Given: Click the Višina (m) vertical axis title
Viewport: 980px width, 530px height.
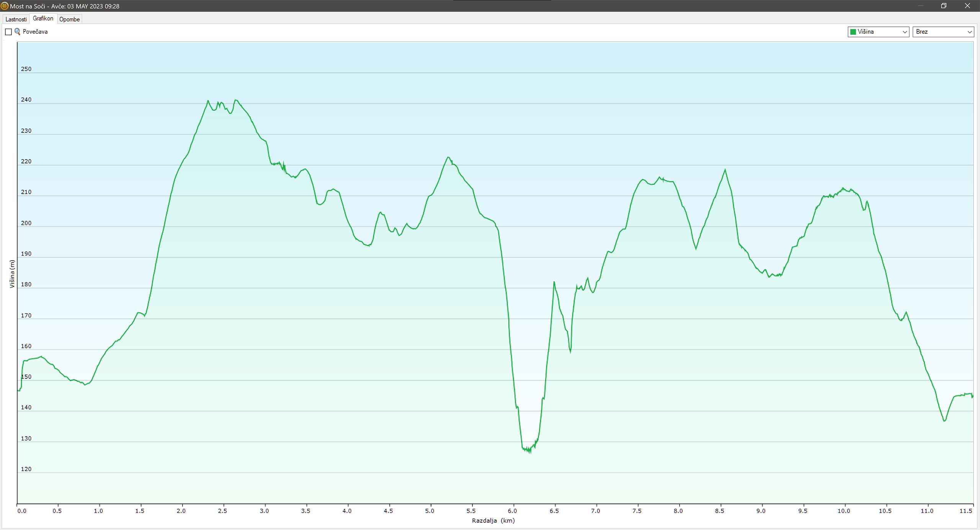Looking at the screenshot, I should (x=12, y=274).
